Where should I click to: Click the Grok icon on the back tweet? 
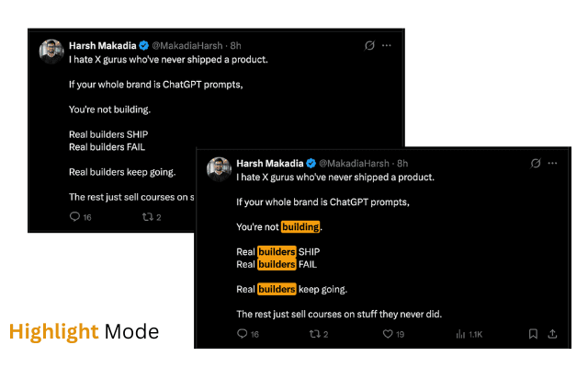coord(369,45)
